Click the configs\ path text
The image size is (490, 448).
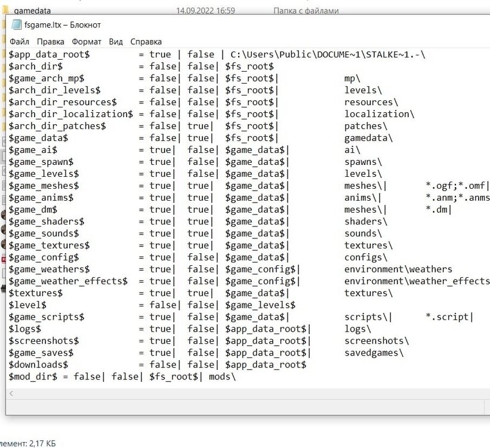(366, 257)
